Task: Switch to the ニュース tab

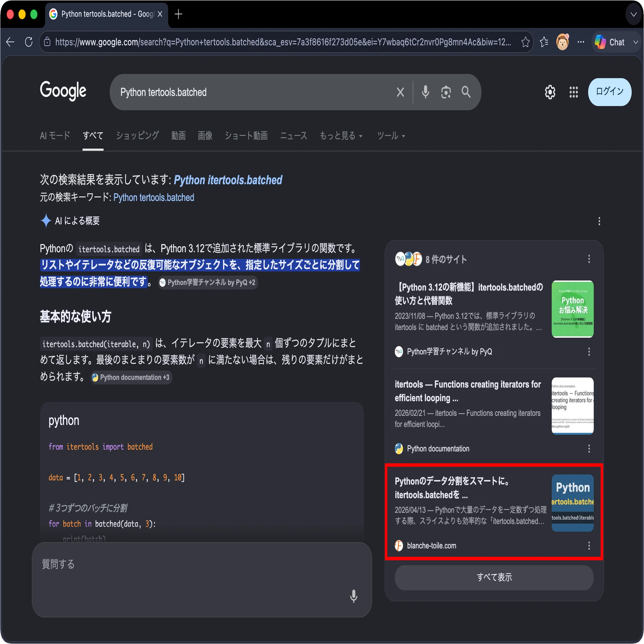Action: (294, 136)
